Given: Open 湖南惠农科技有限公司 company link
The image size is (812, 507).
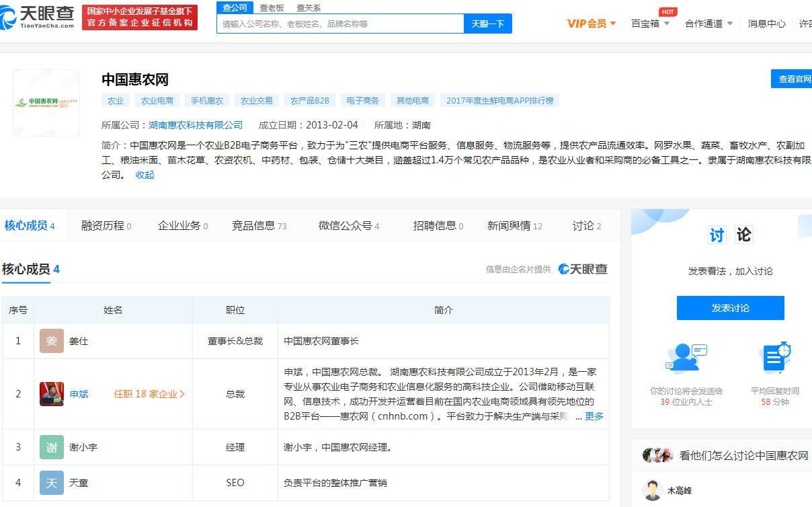Looking at the screenshot, I should (196, 125).
